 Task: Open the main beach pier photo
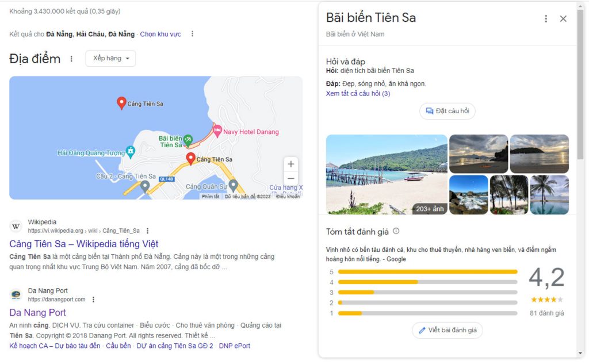(x=386, y=174)
